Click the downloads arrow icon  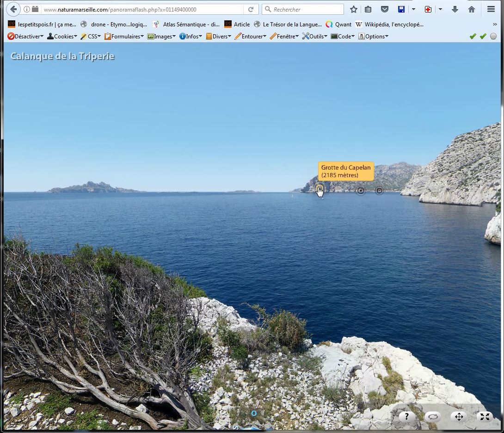click(x=455, y=9)
